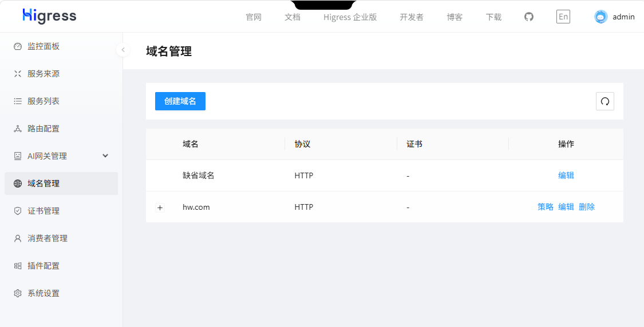The image size is (644, 327).
Task: Click the 消费者管理 user icon
Action: [18, 238]
